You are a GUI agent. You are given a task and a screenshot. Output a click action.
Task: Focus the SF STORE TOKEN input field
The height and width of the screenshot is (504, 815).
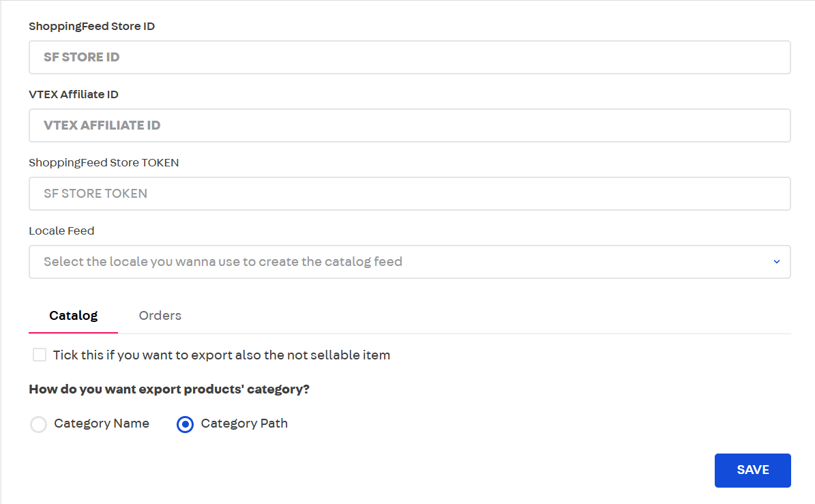point(409,194)
